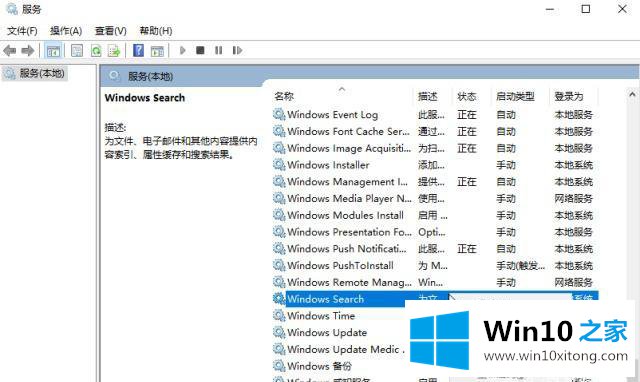This screenshot has width=640, height=382.
Task: Select the Windows PushToInstall service name
Action: coord(340,265)
